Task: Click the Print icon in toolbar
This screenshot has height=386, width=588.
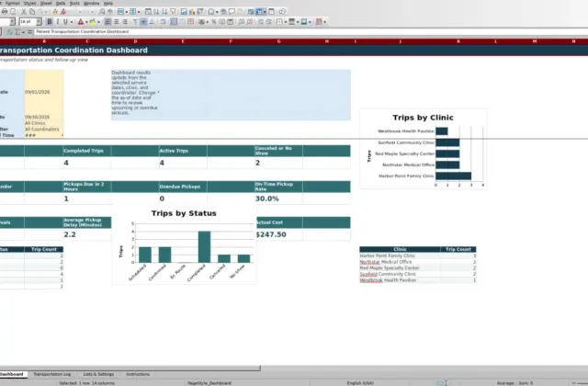Action: [x=5, y=12]
